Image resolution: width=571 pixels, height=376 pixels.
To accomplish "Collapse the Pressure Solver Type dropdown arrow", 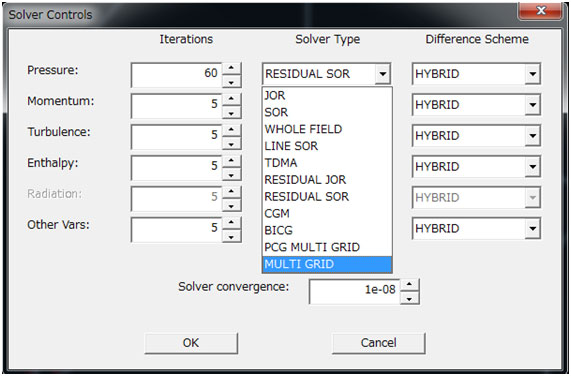I will pyautogui.click(x=382, y=74).
